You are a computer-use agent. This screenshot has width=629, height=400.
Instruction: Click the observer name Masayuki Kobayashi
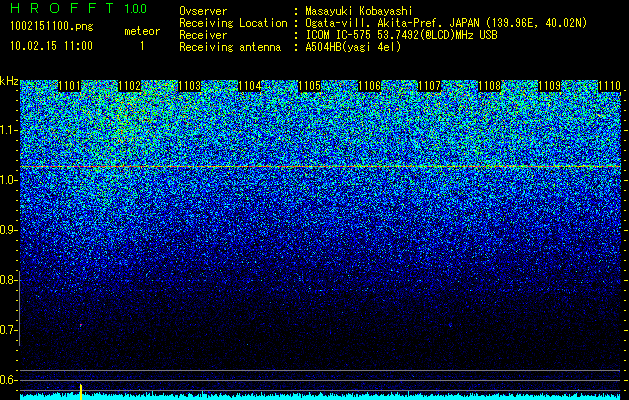tap(359, 11)
